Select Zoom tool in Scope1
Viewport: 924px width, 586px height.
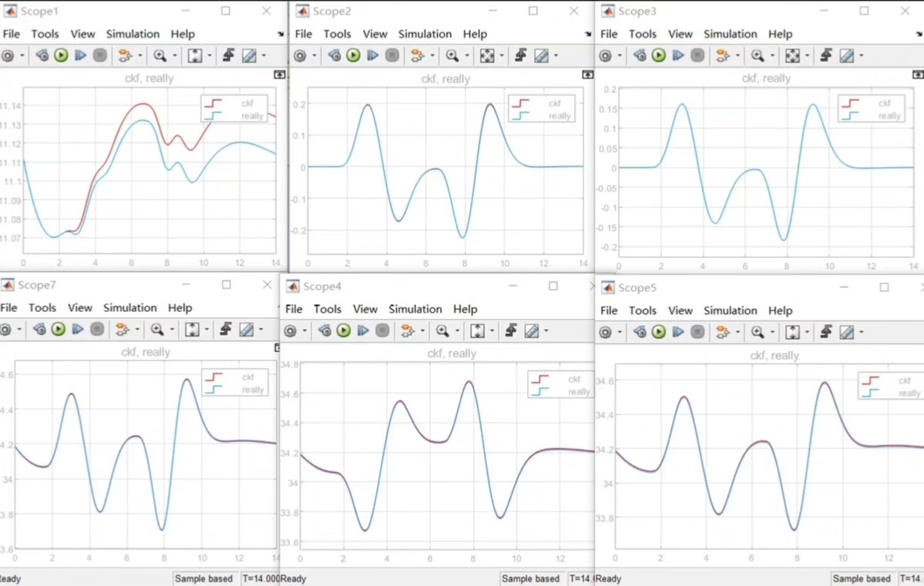click(x=160, y=55)
